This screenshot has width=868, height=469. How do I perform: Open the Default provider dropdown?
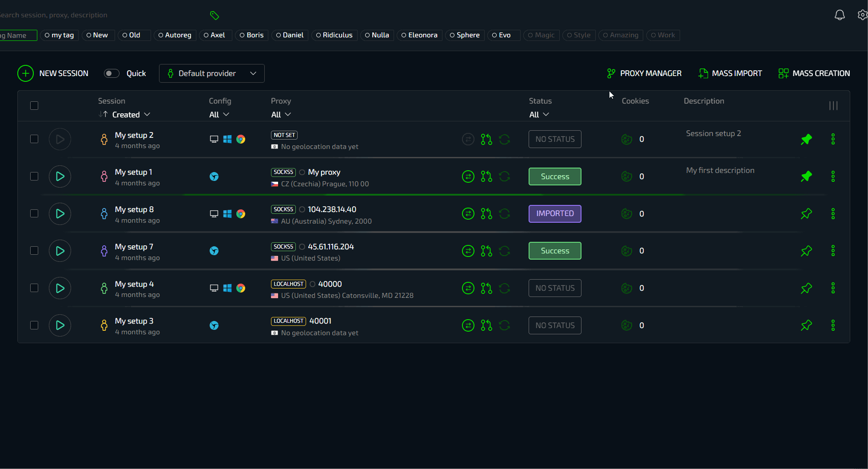pyautogui.click(x=211, y=73)
